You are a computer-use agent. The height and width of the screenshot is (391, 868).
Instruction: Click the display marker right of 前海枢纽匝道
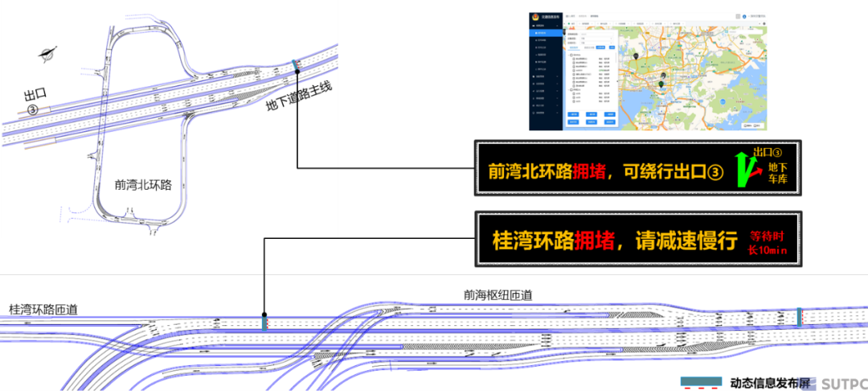tap(800, 317)
